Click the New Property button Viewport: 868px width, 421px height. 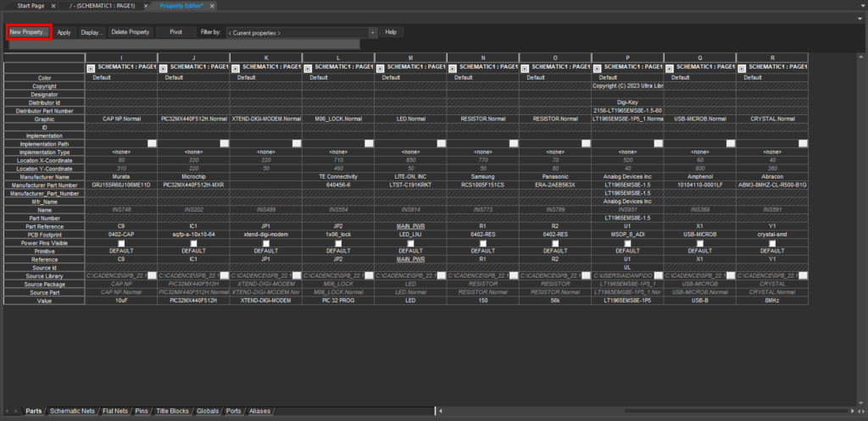pos(29,32)
